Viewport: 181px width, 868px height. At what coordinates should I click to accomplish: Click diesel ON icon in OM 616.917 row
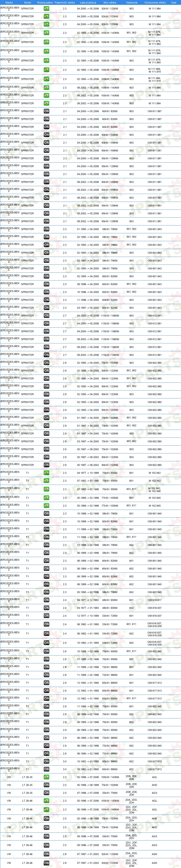click(x=47, y=600)
